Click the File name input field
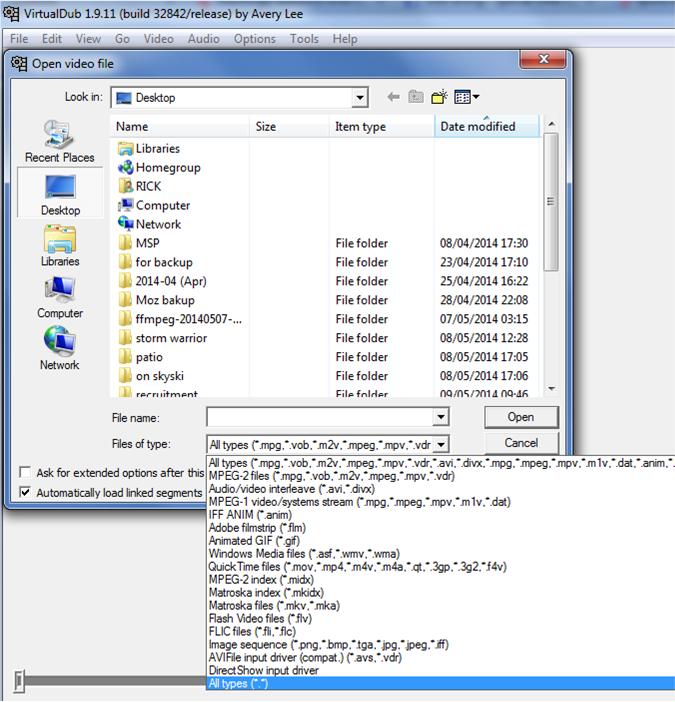 (320, 417)
